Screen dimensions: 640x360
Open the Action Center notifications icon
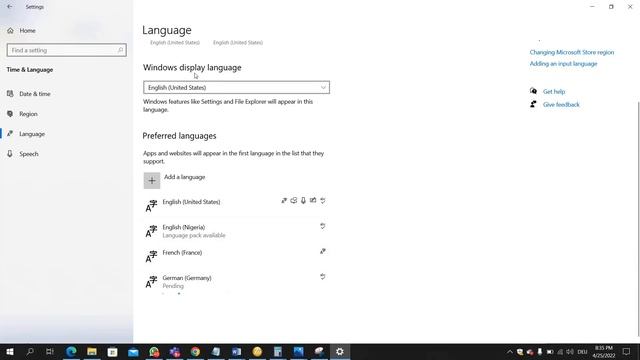[627, 351]
